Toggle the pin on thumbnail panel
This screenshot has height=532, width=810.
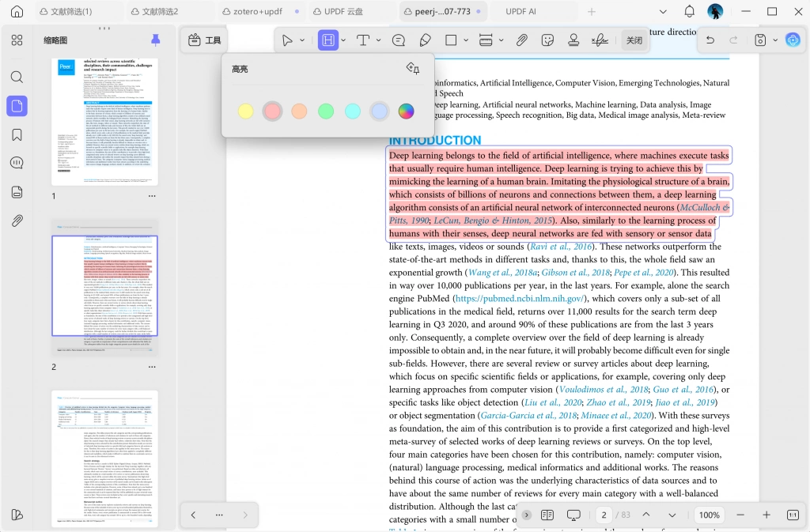point(155,40)
